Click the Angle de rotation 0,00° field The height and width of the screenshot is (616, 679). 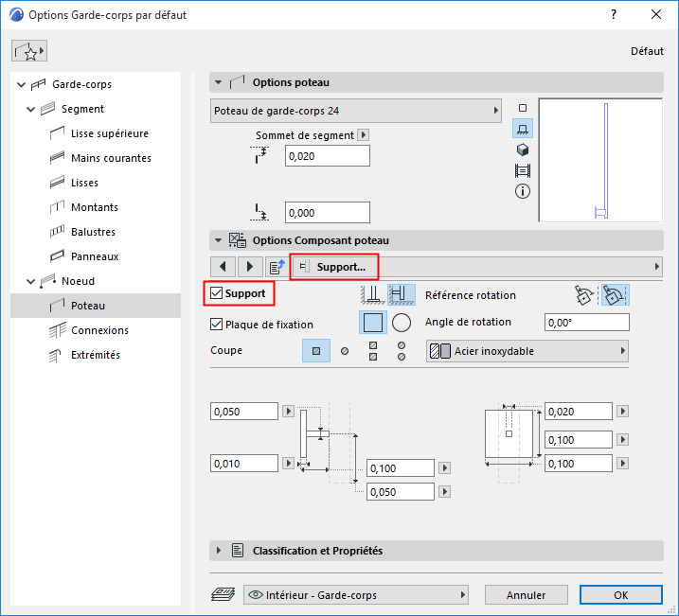(x=587, y=323)
